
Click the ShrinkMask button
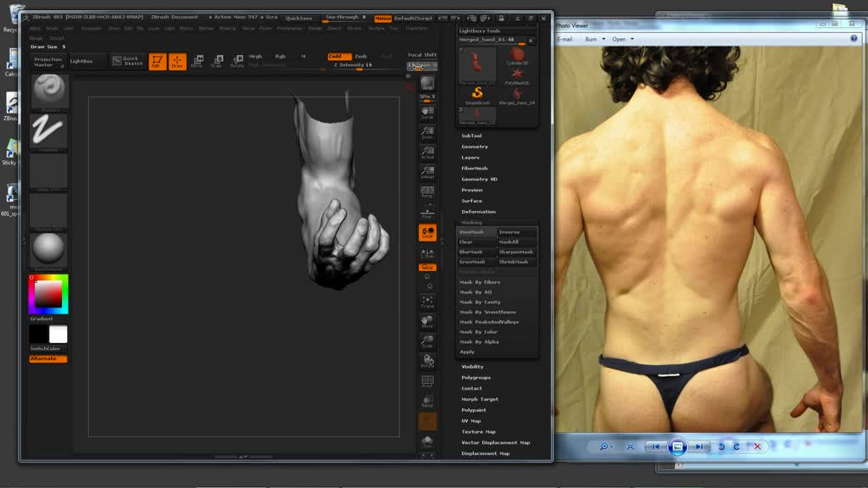coord(516,263)
